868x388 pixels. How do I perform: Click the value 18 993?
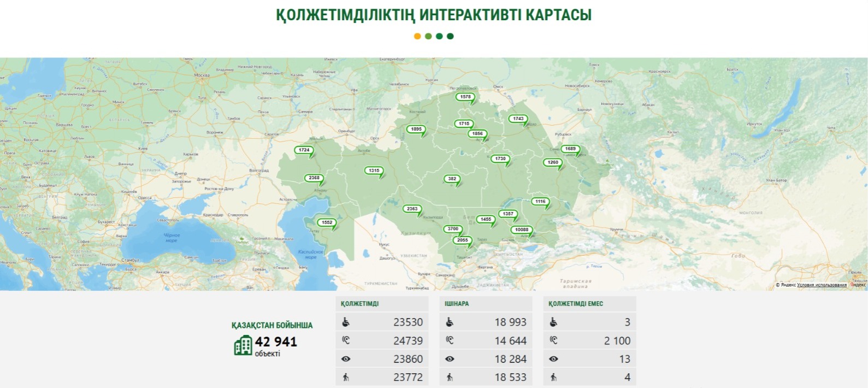click(511, 322)
